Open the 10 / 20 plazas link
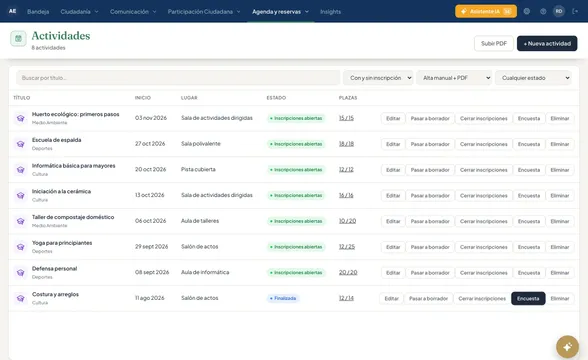 click(347, 221)
